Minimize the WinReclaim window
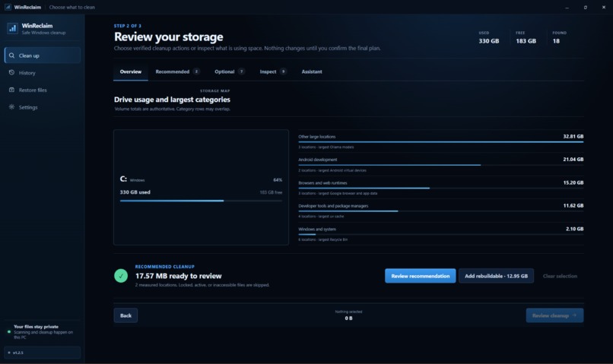Viewport: 613px width, 364px height. coord(567,7)
